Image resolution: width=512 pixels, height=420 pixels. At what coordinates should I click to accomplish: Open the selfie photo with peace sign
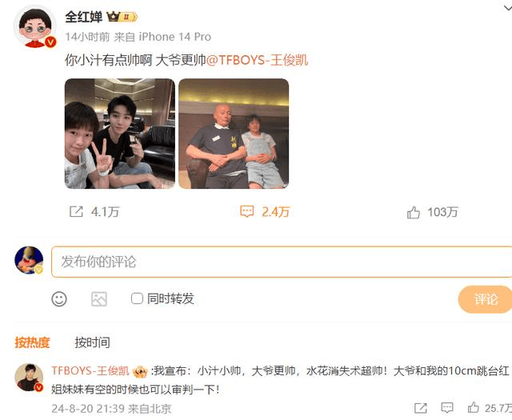[120, 134]
